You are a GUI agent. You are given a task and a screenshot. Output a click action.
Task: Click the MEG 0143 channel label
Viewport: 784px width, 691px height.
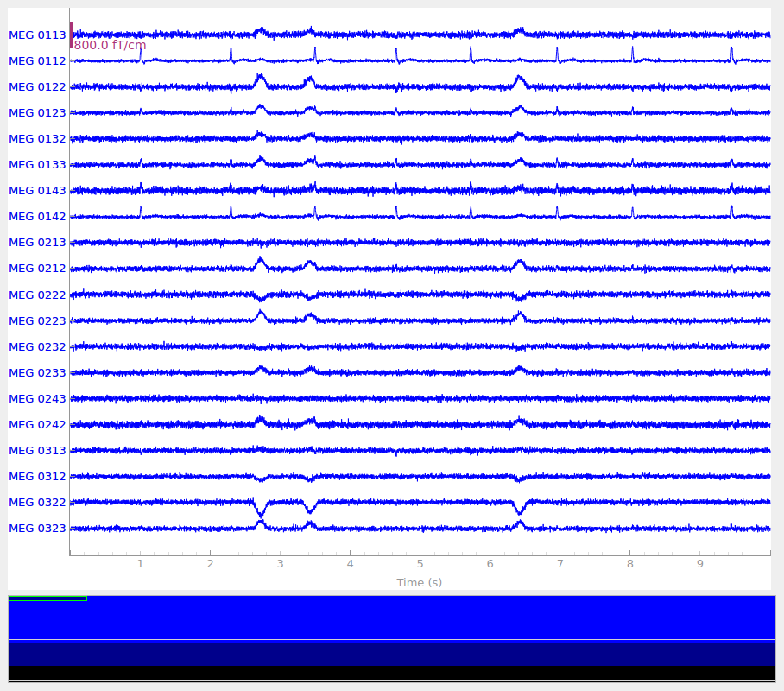tap(37, 191)
